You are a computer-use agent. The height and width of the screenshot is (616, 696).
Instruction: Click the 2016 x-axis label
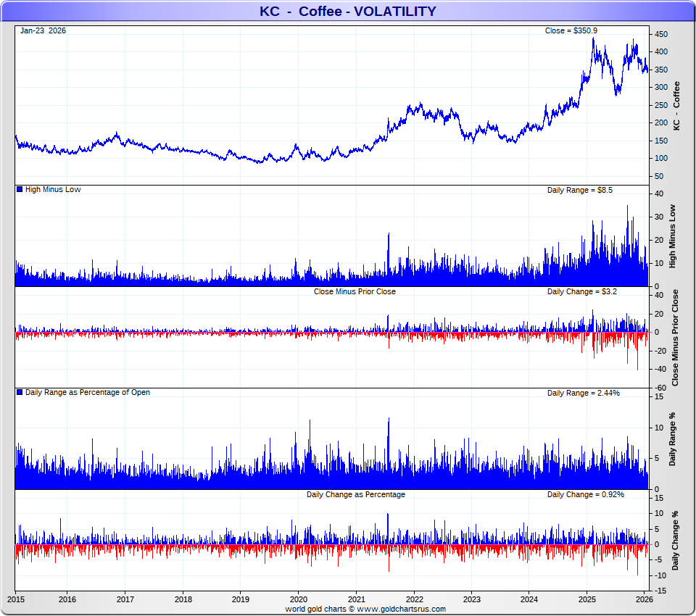tap(67, 599)
